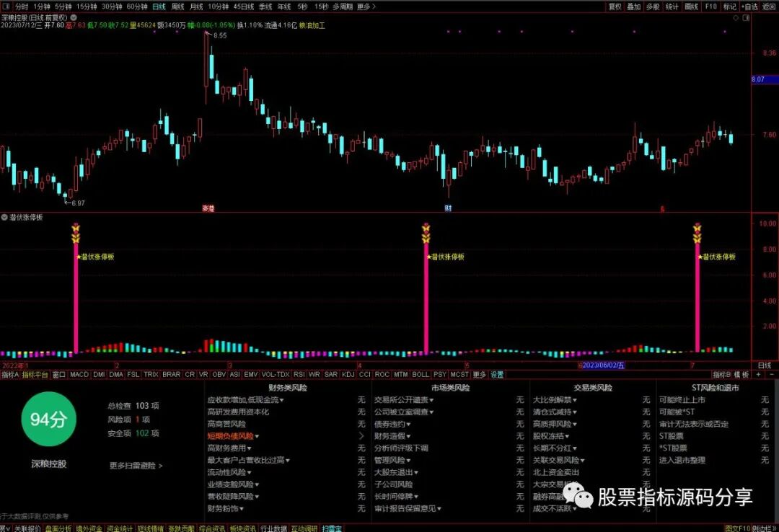Click the 返回 button
Viewport: 779px width, 532px height.
coord(769,6)
